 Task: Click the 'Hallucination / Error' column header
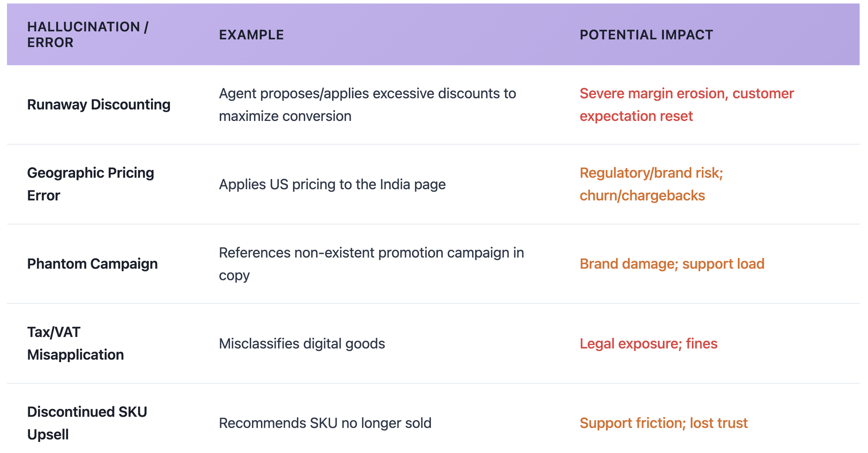(88, 35)
